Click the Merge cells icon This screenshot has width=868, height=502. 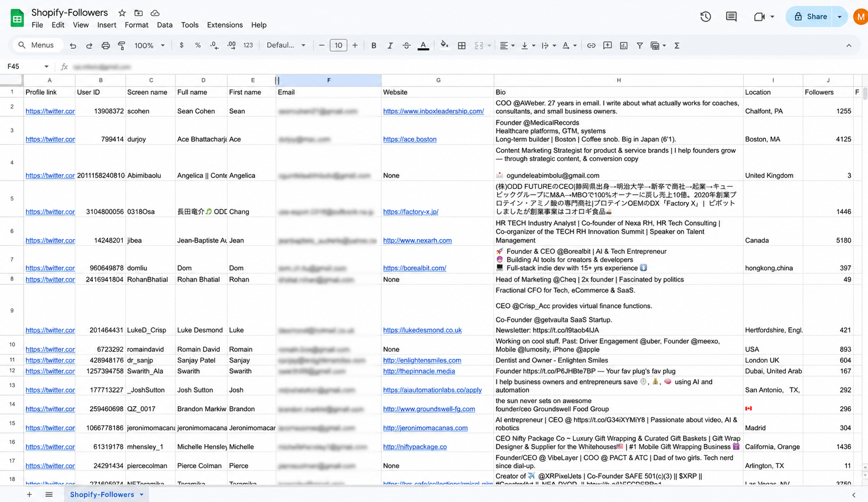pyautogui.click(x=478, y=45)
